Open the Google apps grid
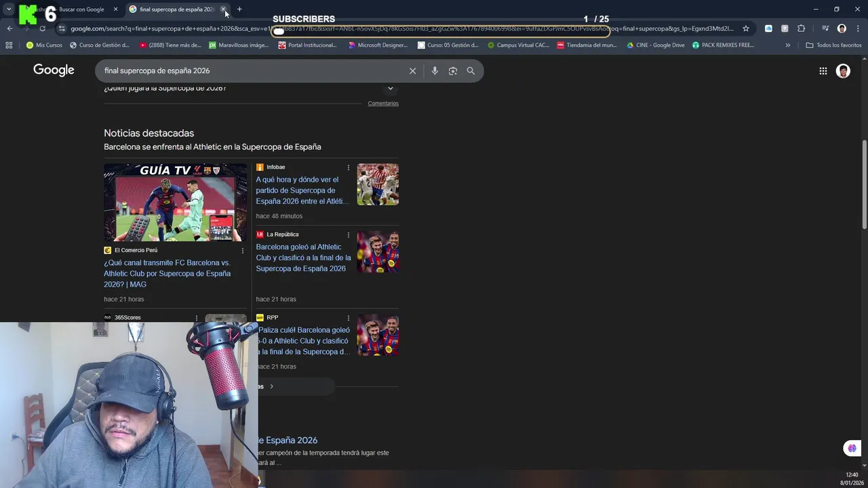This screenshot has height=488, width=868. tap(823, 70)
